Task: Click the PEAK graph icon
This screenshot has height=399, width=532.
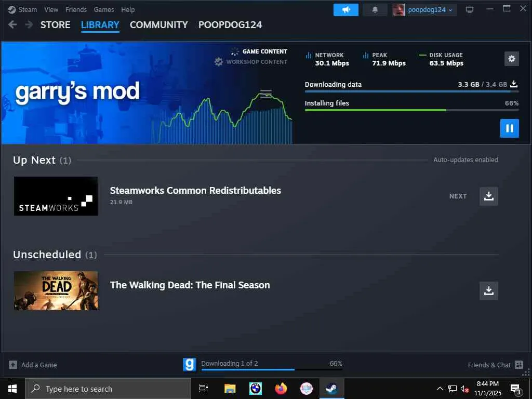Action: [x=365, y=55]
